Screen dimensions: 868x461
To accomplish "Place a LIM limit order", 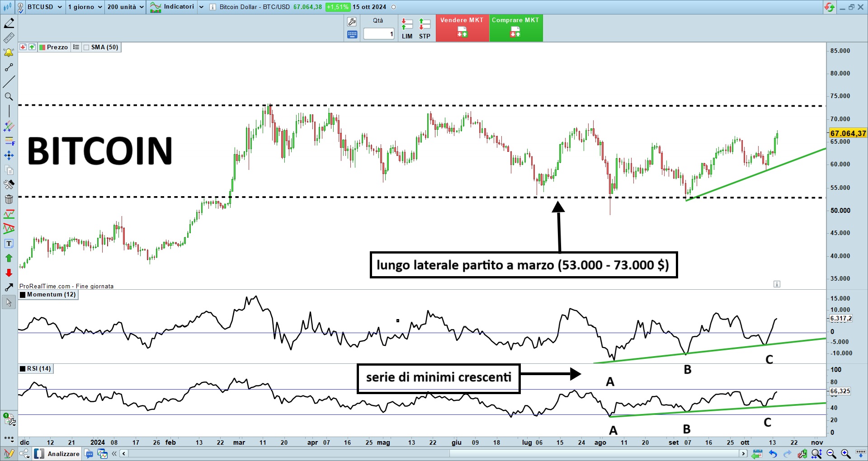I will pos(407,28).
